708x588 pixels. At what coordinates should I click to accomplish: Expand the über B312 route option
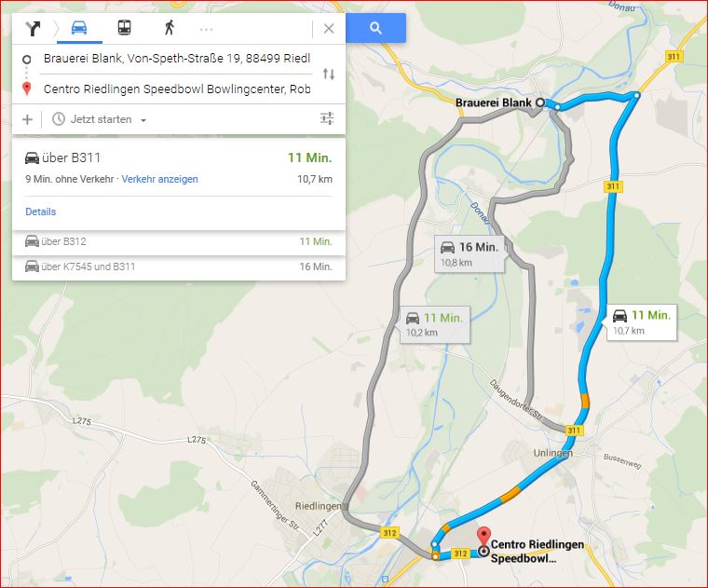tap(179, 241)
